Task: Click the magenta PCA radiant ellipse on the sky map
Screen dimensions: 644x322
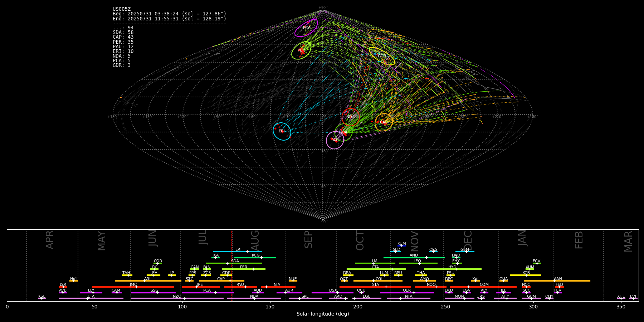Action: pyautogui.click(x=306, y=28)
